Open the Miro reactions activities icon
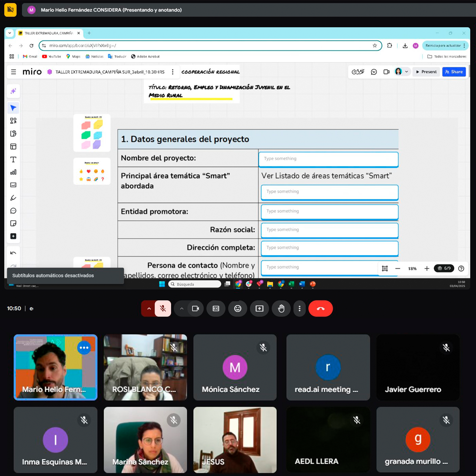476x476 pixels. coord(358,72)
